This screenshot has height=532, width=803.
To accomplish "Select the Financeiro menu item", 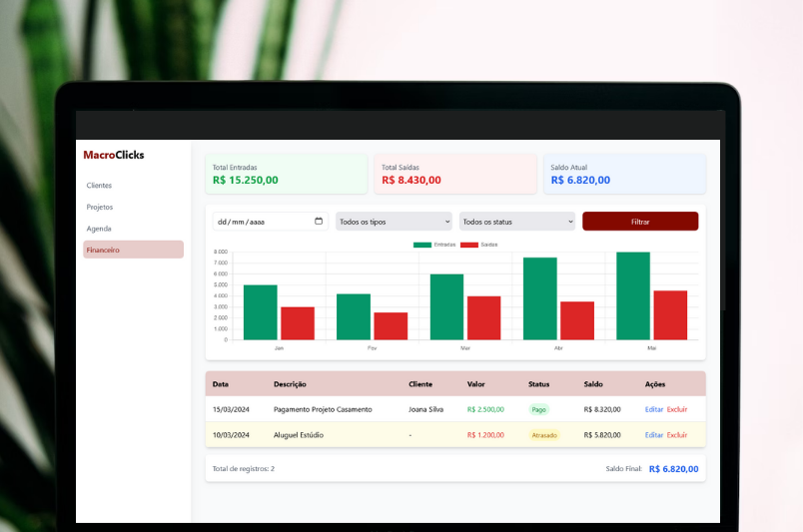I will 133,250.
